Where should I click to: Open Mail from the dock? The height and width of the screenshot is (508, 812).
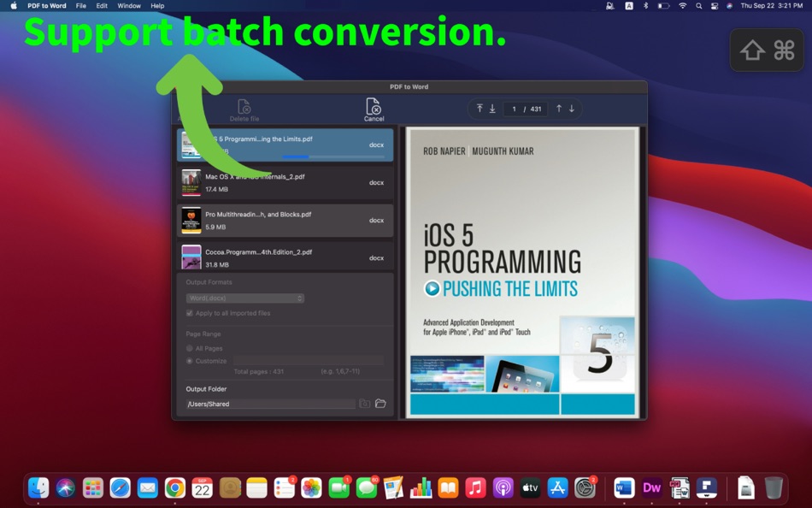148,487
